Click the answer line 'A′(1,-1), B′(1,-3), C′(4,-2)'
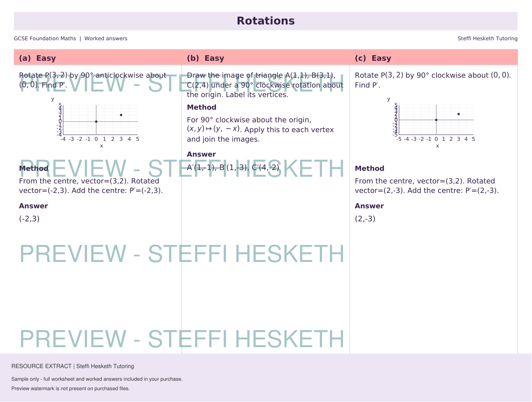Screen dimensions: 532x402 tap(233, 167)
